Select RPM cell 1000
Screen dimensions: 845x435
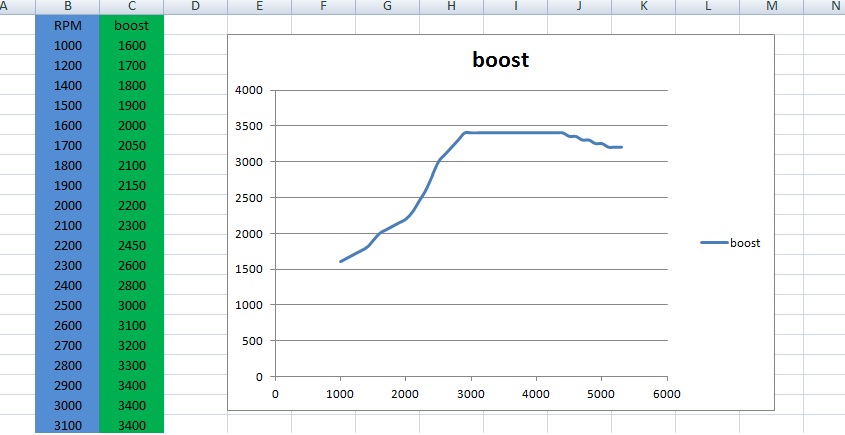67,45
